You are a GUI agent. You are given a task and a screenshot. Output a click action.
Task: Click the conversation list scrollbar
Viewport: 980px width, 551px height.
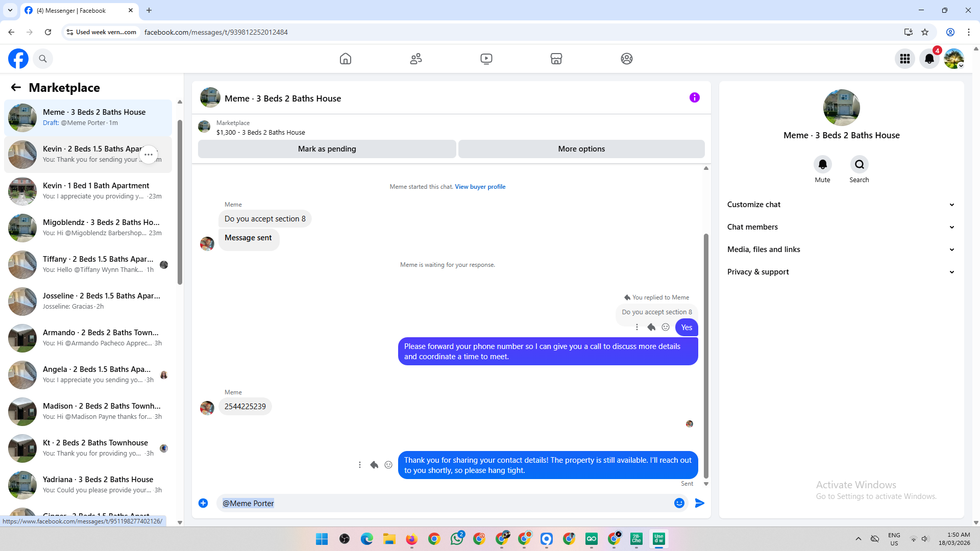tap(180, 202)
